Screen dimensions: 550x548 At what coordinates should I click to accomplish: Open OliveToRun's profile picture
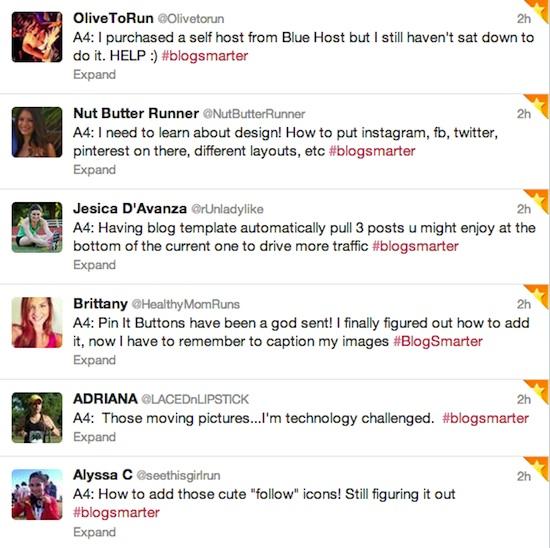(x=37, y=37)
